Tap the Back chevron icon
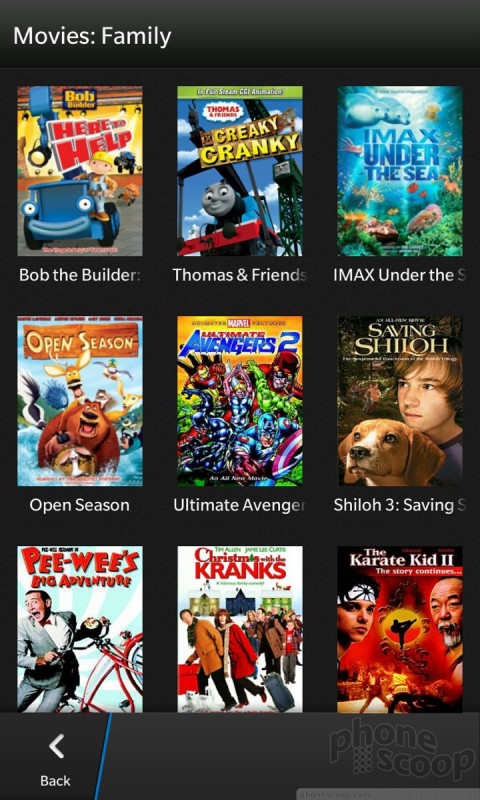The image size is (480, 800). coord(56,746)
